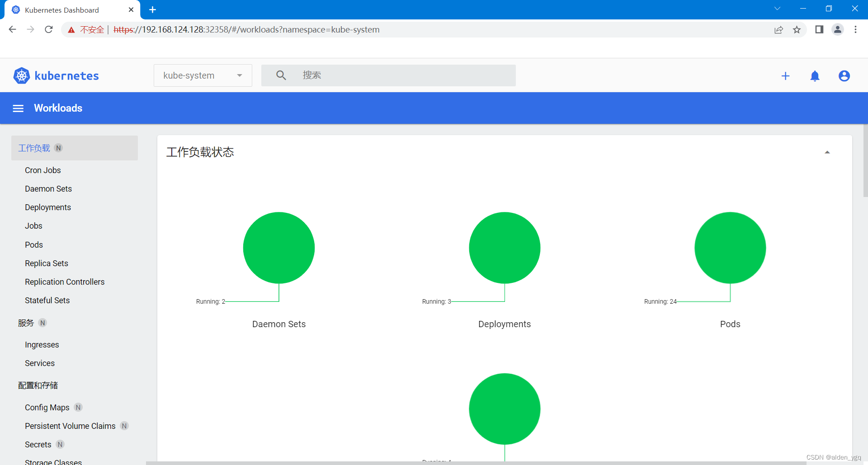Select 工作负载 in the sidebar
The image size is (868, 465).
(34, 148)
